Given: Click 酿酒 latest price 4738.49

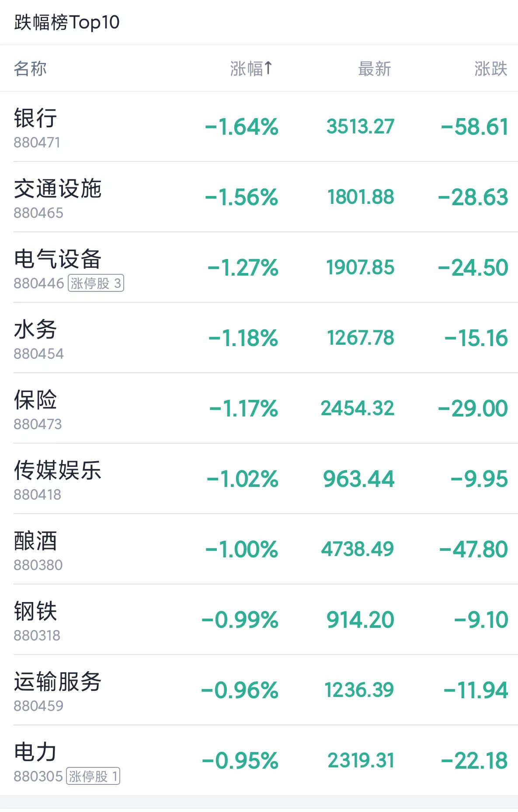Looking at the screenshot, I should pyautogui.click(x=358, y=549).
